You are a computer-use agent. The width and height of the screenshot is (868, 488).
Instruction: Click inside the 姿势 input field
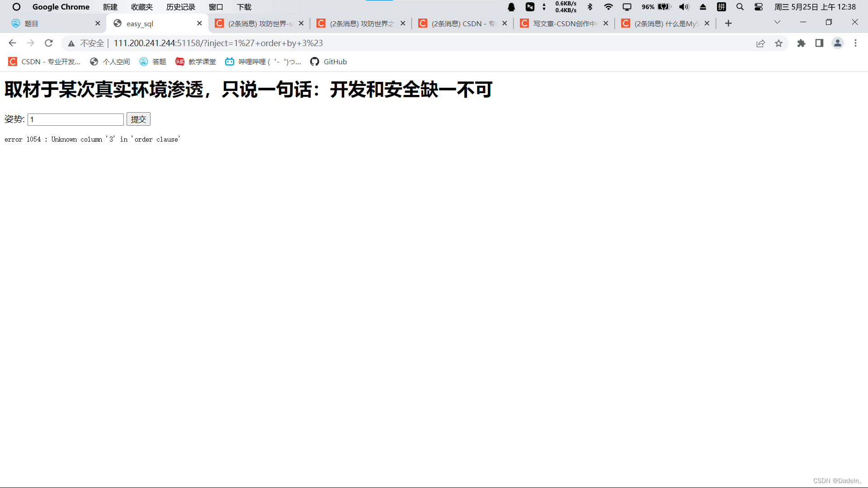(x=75, y=119)
